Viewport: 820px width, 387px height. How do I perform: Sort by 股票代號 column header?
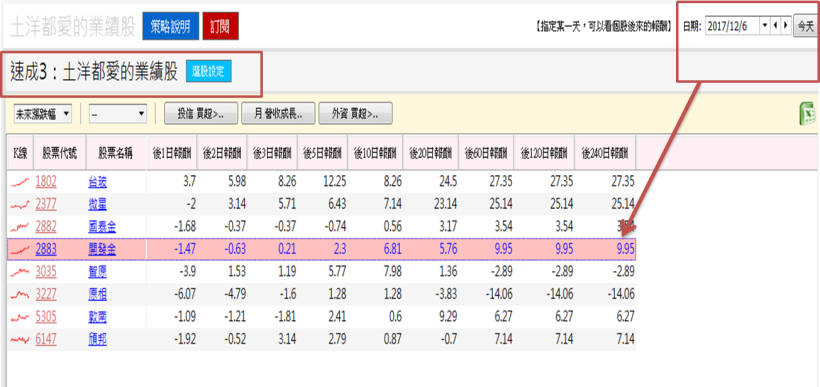pos(60,153)
